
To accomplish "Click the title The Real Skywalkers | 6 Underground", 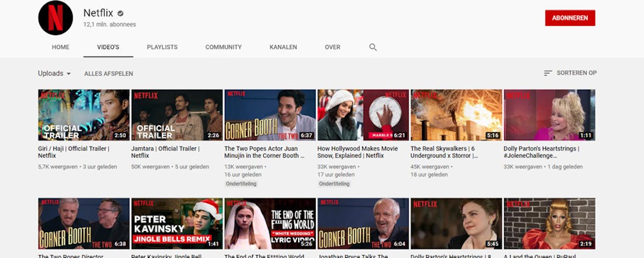I will (x=444, y=152).
